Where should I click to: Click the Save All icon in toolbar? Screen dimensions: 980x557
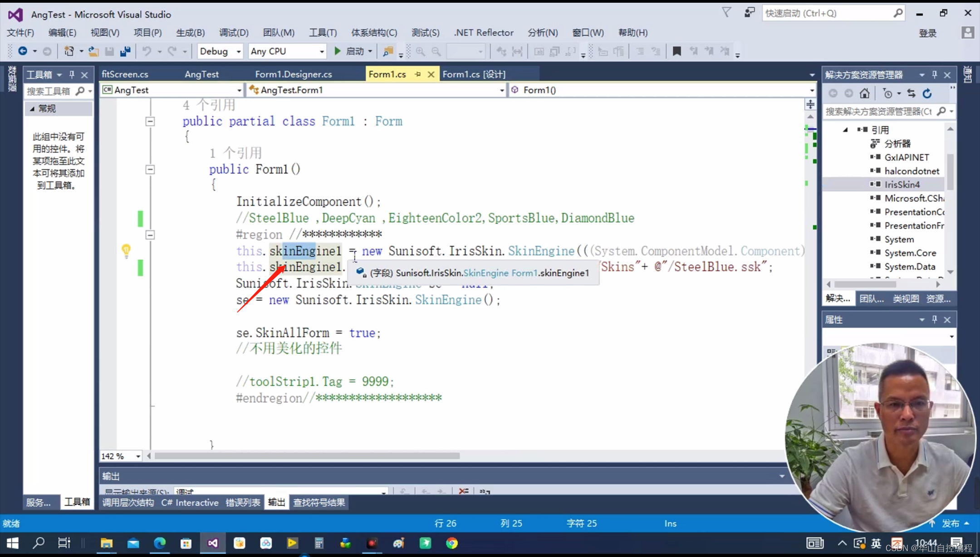click(x=125, y=51)
